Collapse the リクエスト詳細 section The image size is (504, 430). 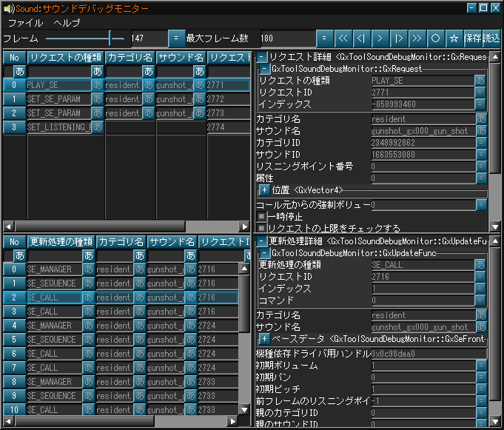tap(262, 57)
